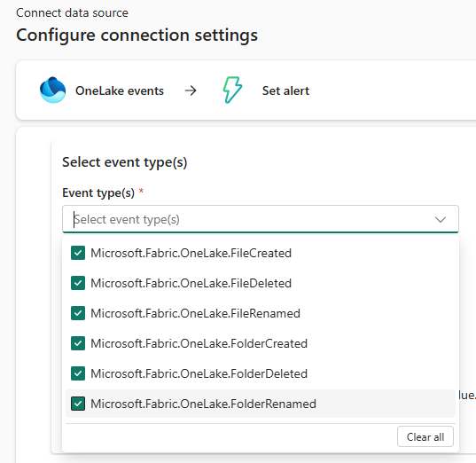Screen dimensions: 476x463
Task: Click the Set alert lightning bolt icon
Action: [232, 90]
